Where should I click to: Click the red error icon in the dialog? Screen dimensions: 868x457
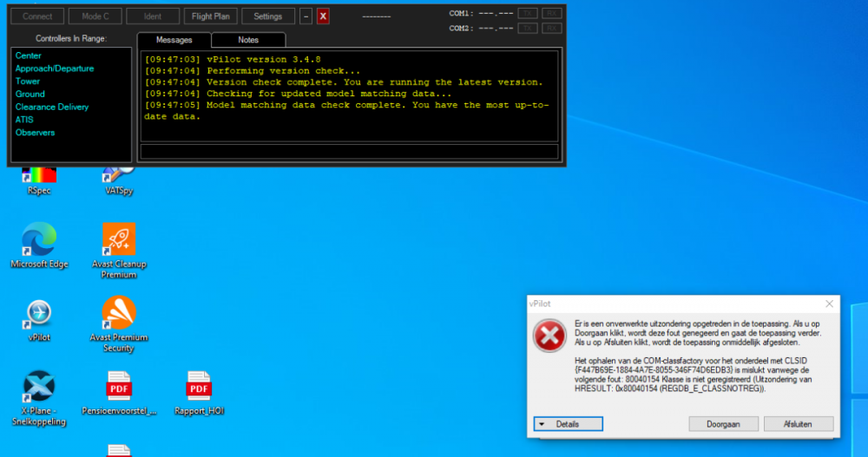[549, 336]
